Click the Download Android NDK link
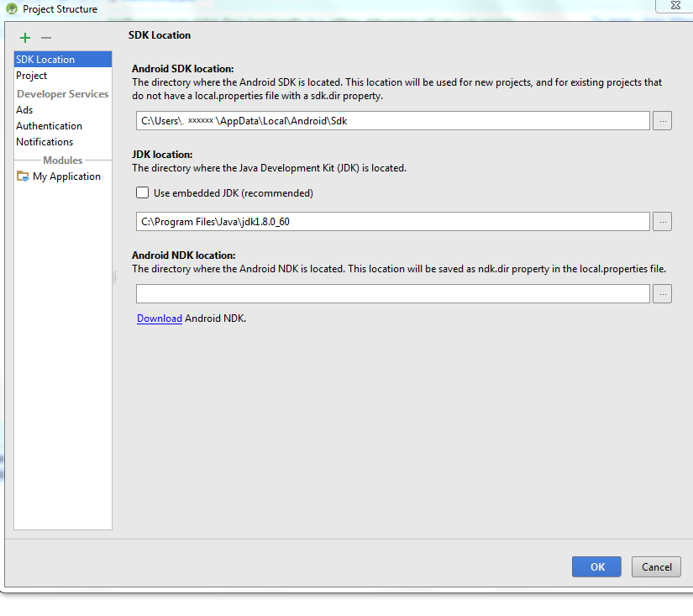 click(159, 318)
